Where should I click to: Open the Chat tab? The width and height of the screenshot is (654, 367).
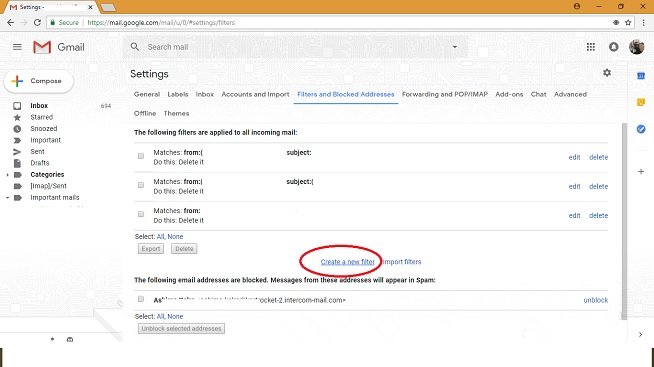pyautogui.click(x=538, y=94)
